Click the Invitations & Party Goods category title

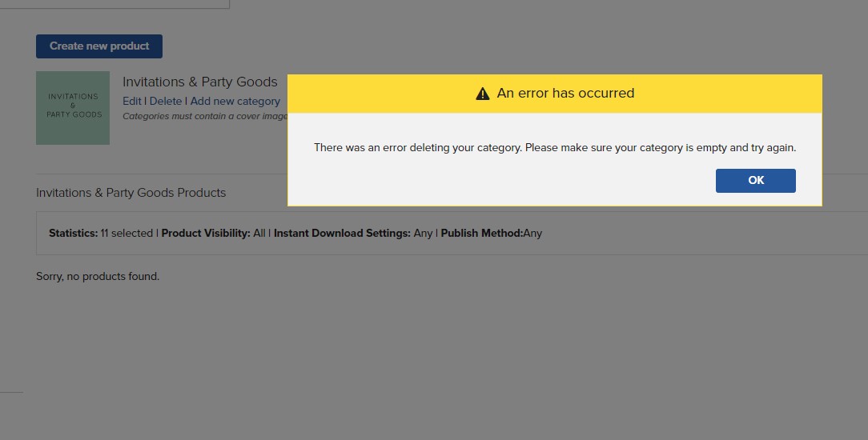pyautogui.click(x=200, y=82)
